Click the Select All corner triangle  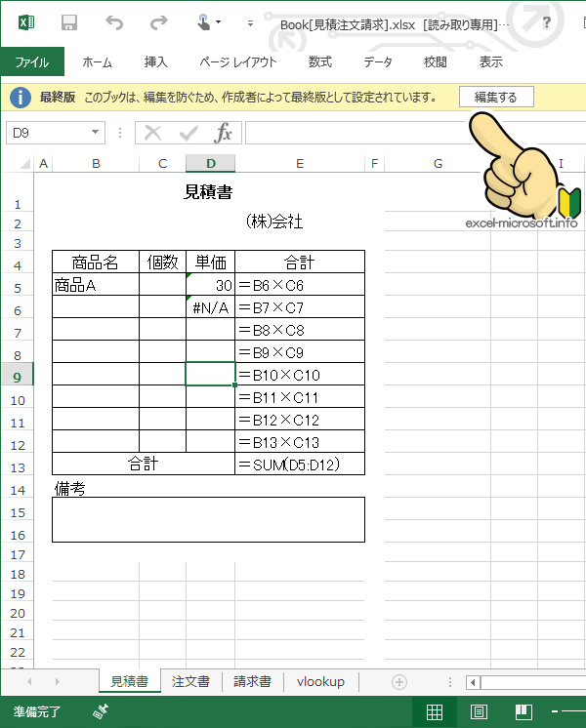pyautogui.click(x=25, y=163)
